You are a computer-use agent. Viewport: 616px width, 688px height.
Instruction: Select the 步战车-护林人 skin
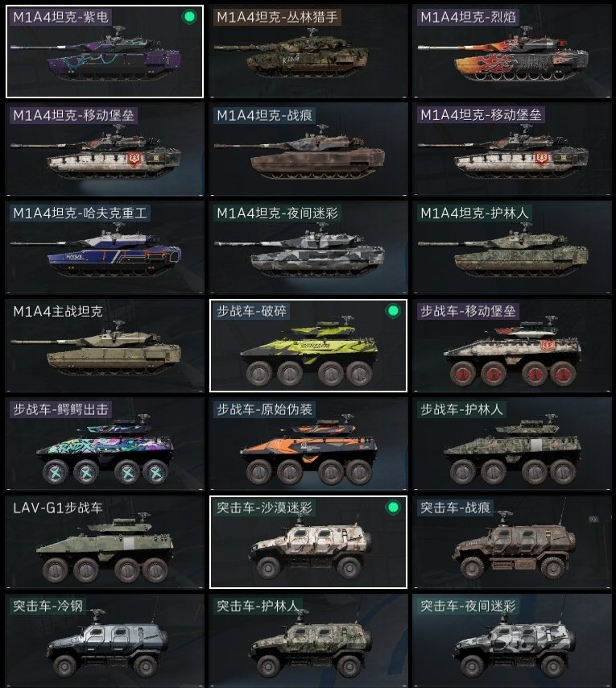511,444
